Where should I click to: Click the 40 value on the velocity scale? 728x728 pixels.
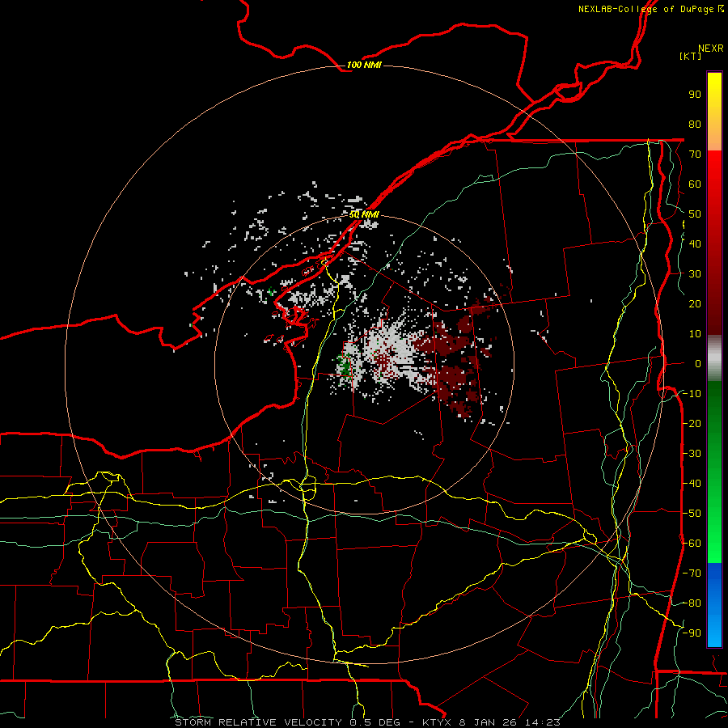click(695, 244)
